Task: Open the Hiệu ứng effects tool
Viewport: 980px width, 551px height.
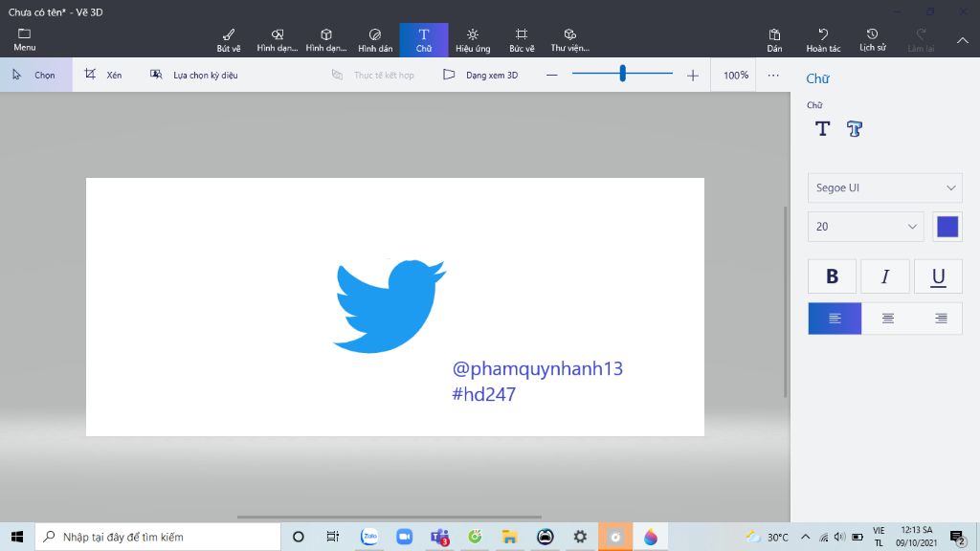Action: 473,40
